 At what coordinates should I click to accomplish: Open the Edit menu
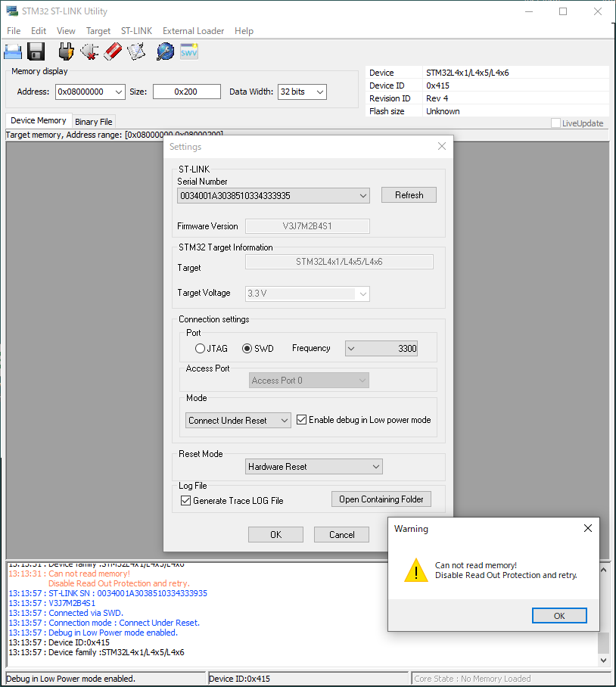[x=39, y=31]
